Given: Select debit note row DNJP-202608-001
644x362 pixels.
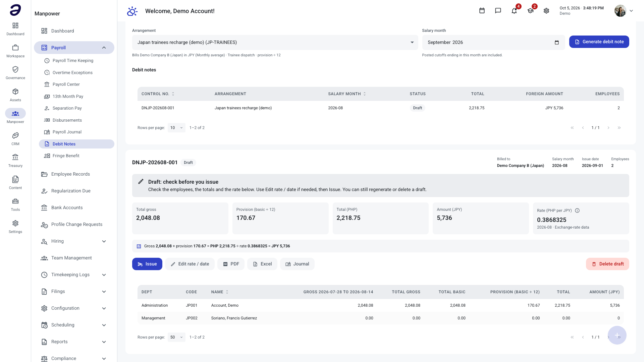Looking at the screenshot, I should coord(381,108).
